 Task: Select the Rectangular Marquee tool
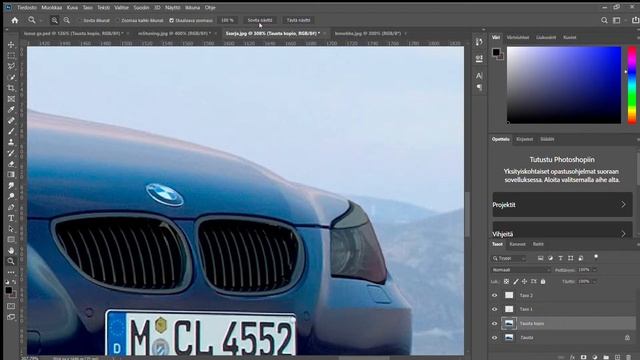(x=11, y=56)
